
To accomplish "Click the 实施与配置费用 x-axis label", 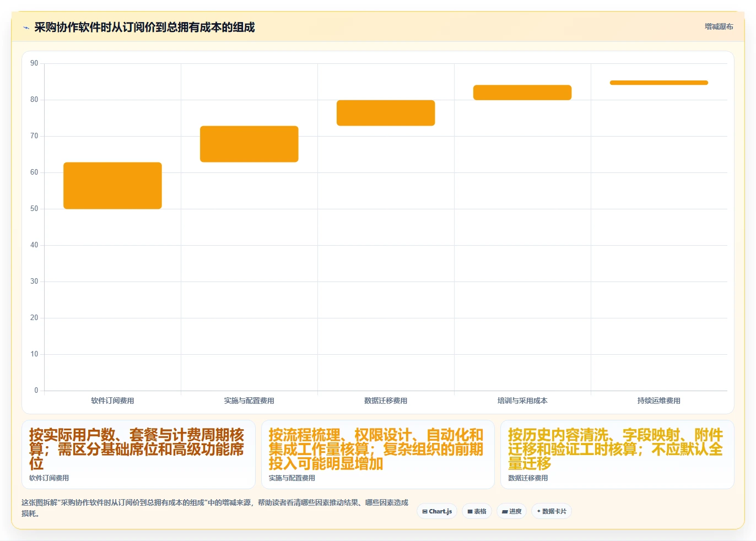I will click(249, 401).
